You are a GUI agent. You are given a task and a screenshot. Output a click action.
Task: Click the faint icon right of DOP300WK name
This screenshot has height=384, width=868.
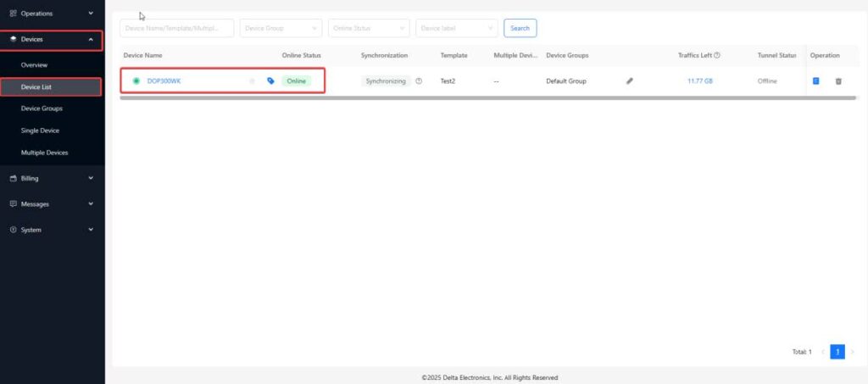(252, 81)
